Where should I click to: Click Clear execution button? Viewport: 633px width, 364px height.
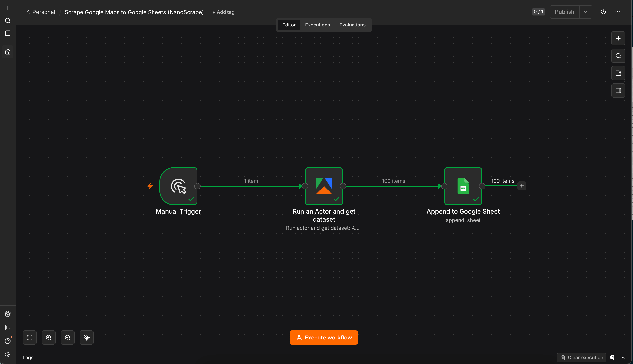point(581,357)
